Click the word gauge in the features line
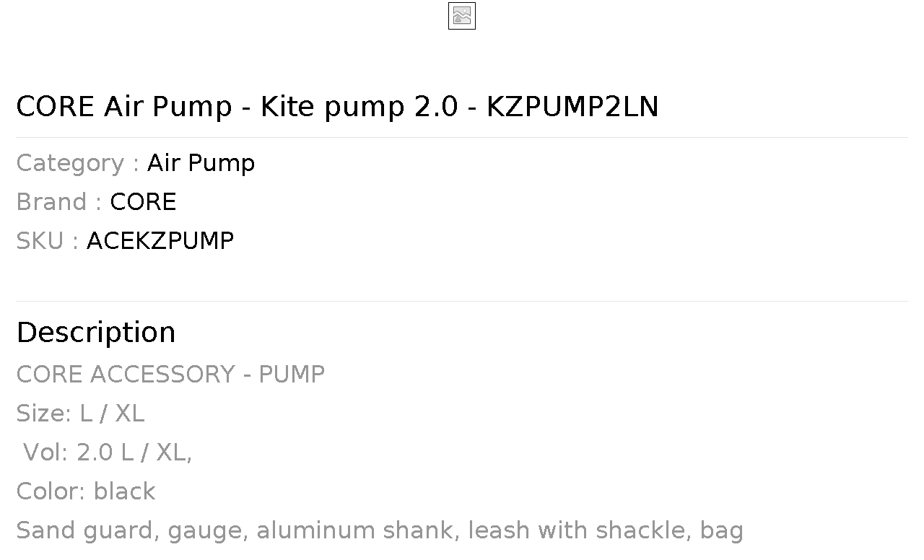This screenshot has width=924, height=560. 208,532
